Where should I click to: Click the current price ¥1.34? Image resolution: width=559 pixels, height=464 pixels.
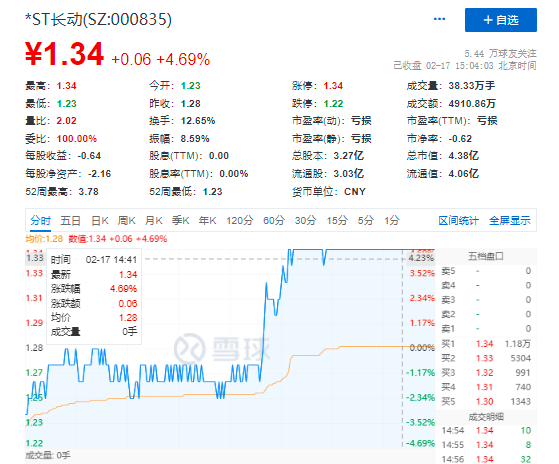tap(65, 54)
